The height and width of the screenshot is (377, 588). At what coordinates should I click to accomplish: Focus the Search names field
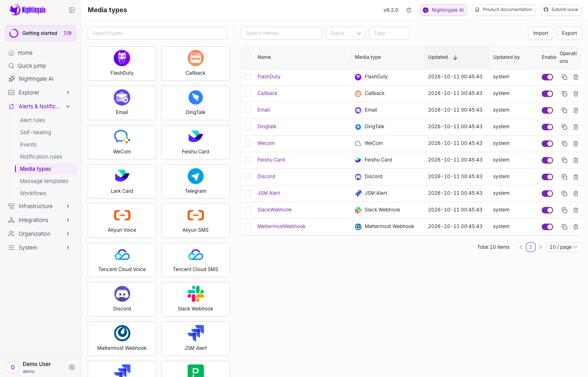point(281,33)
